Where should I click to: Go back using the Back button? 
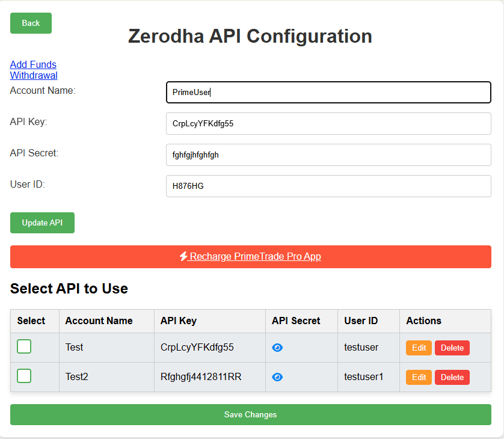point(31,23)
